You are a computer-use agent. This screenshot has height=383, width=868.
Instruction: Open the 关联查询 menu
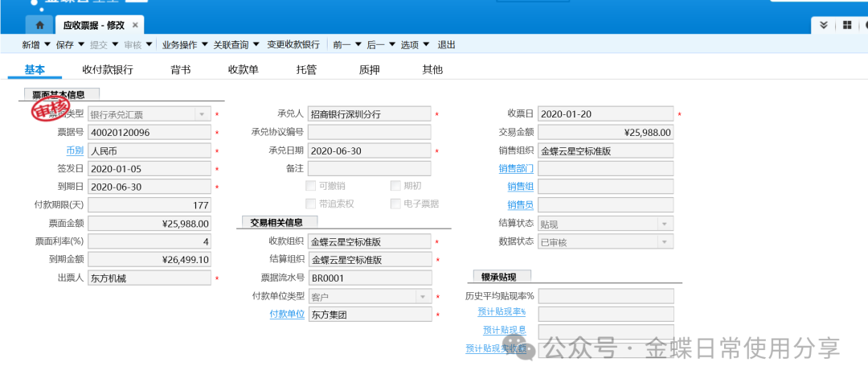pos(236,45)
